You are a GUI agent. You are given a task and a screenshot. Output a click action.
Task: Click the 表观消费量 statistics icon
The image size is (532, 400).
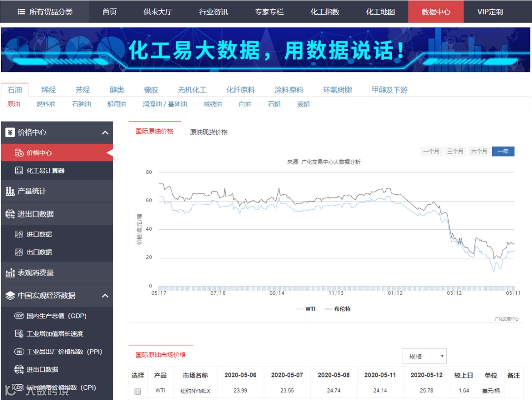click(10, 273)
